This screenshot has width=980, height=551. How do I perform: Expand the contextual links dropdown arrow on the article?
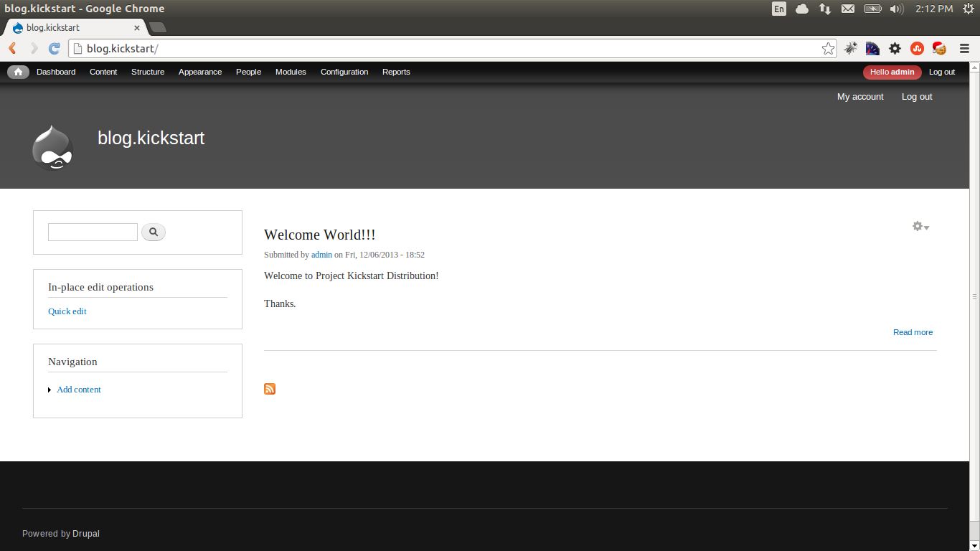coord(926,227)
